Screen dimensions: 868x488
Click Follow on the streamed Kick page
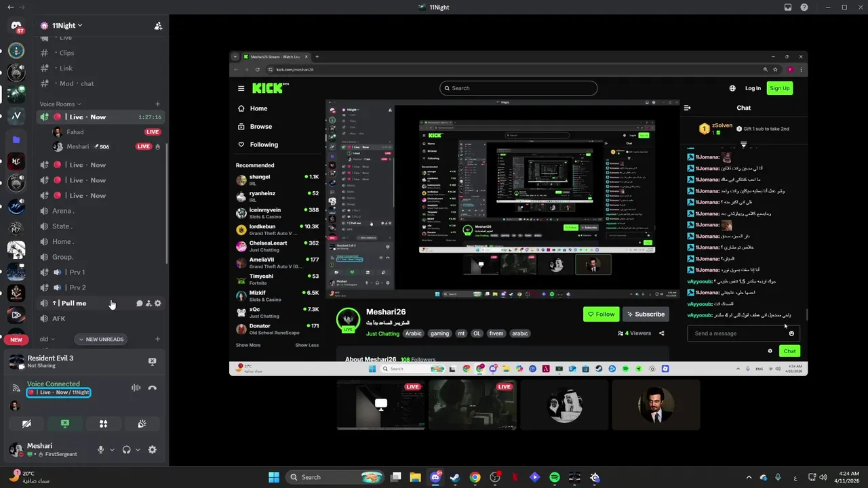coord(601,314)
